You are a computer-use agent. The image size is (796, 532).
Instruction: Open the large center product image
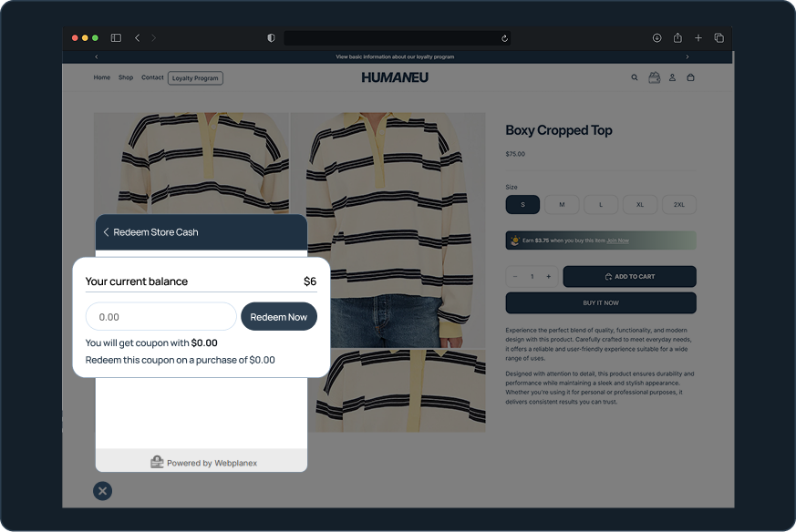click(x=388, y=230)
